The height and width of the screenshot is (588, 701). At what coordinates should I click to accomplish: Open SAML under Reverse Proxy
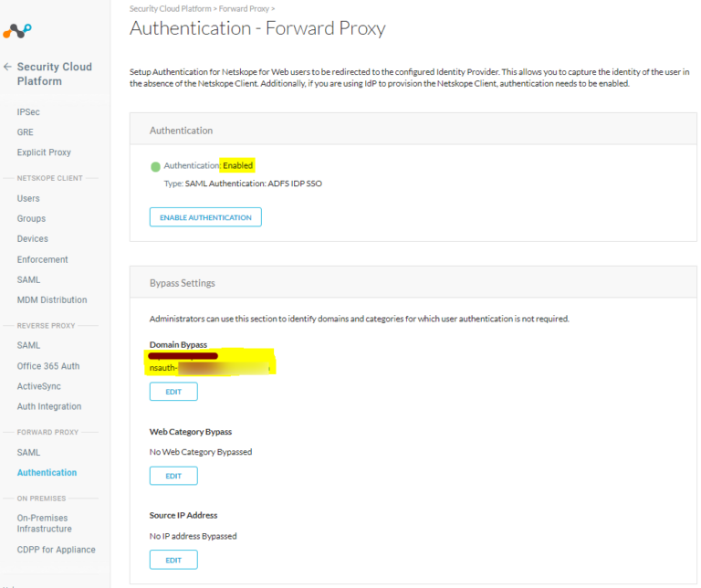[x=28, y=345]
